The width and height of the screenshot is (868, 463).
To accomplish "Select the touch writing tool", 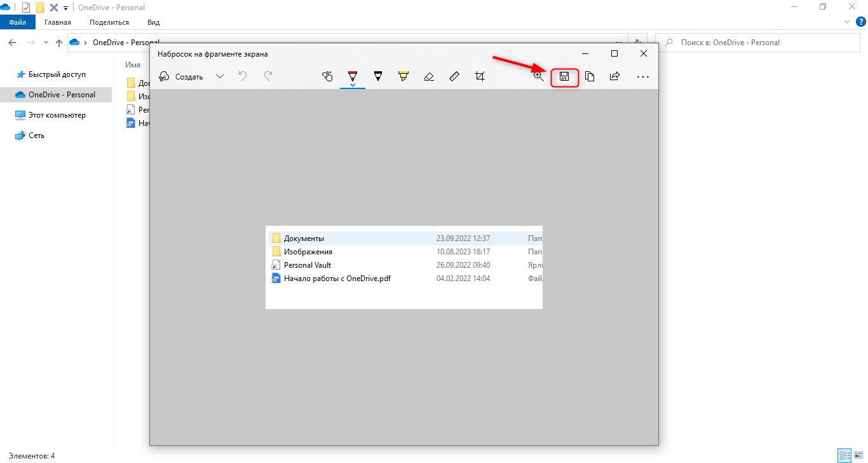I will (327, 76).
